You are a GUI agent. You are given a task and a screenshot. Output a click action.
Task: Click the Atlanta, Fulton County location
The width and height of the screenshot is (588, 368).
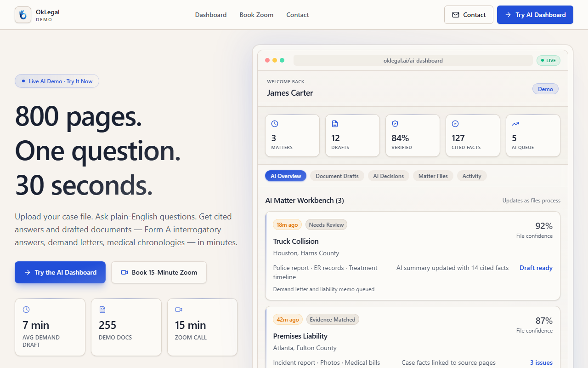[x=305, y=348]
